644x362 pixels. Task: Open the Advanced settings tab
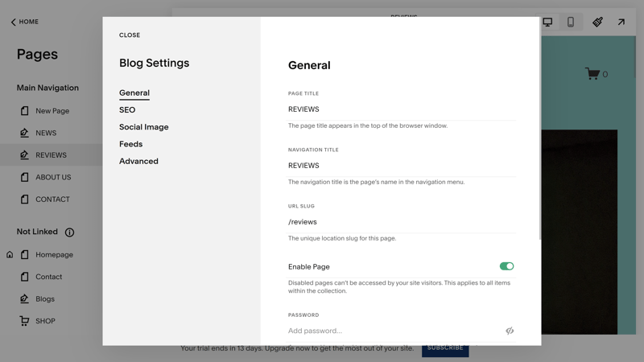point(138,162)
